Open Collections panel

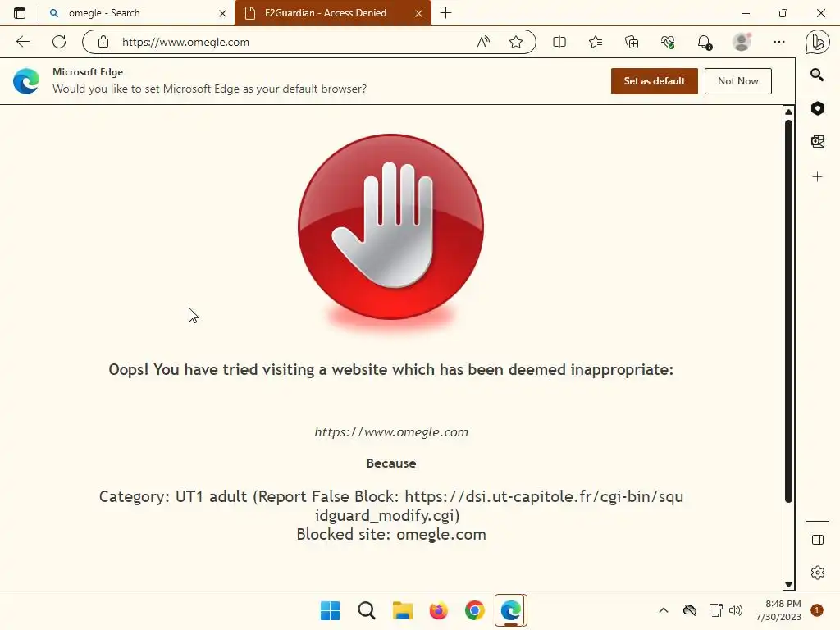(x=632, y=42)
